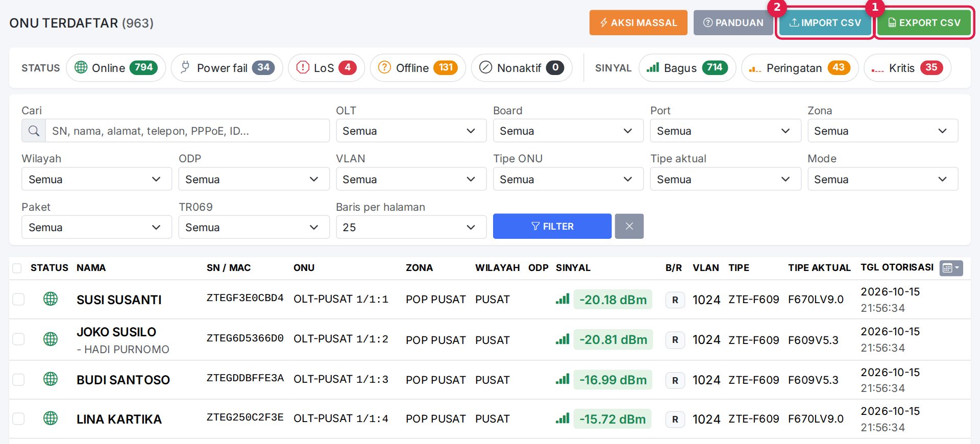Filter by LoS status chip
The height and width of the screenshot is (444, 980).
tap(326, 68)
